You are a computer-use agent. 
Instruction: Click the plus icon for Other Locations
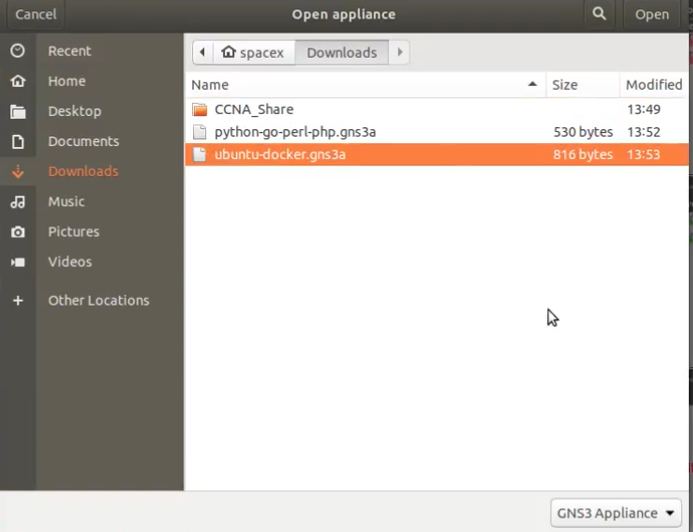click(18, 301)
